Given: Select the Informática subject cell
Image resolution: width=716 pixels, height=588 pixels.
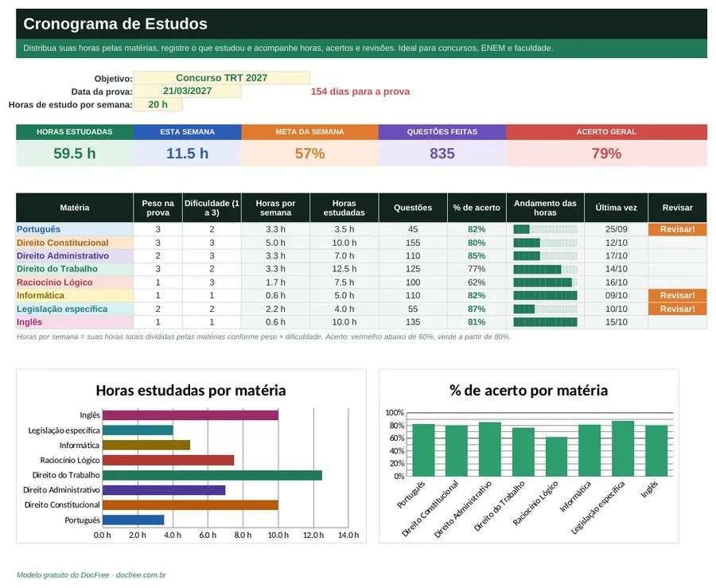Looking at the screenshot, I should click(x=75, y=295).
